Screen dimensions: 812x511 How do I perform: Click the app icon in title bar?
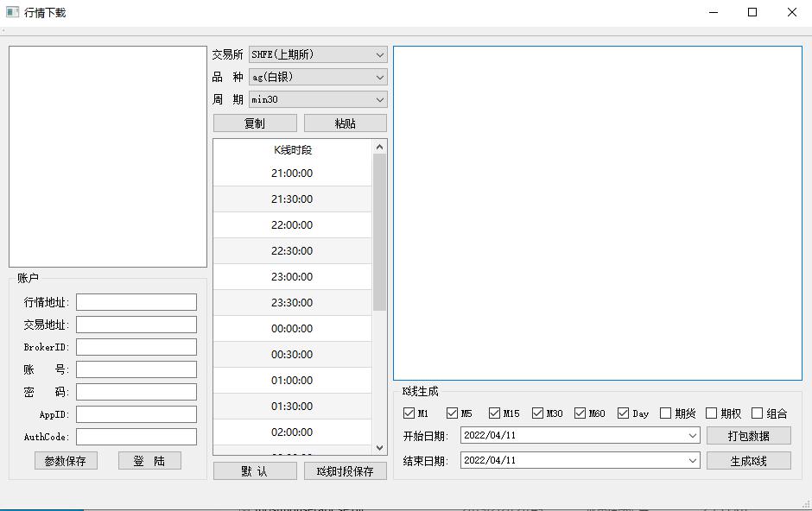tap(12, 12)
